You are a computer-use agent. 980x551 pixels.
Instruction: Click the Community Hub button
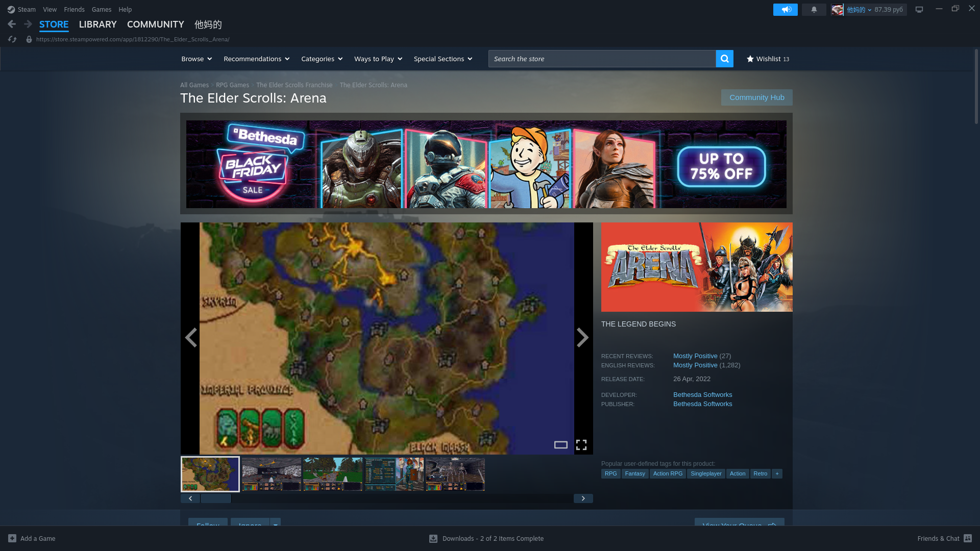pos(756,97)
